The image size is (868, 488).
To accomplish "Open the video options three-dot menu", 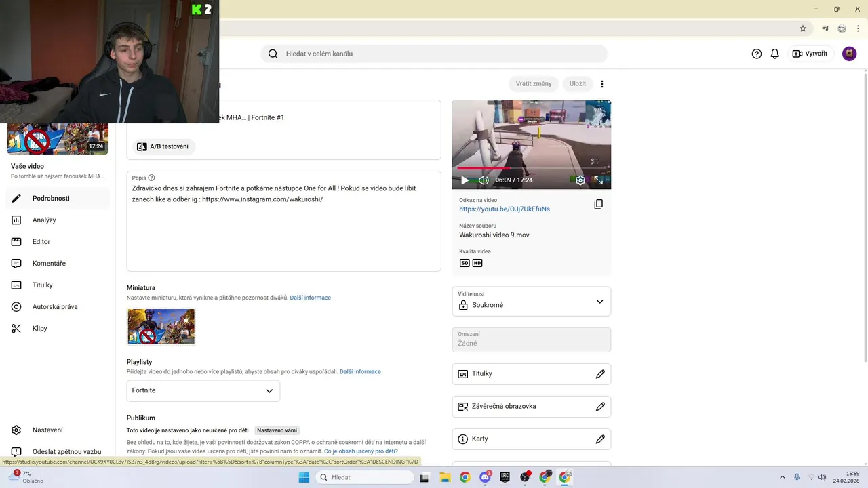I will coord(602,84).
